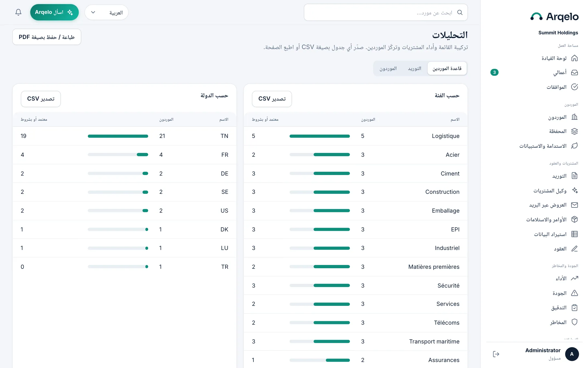Open the الاستدامة والاستبيانات leaf icon
588x368 pixels.
coord(574,146)
